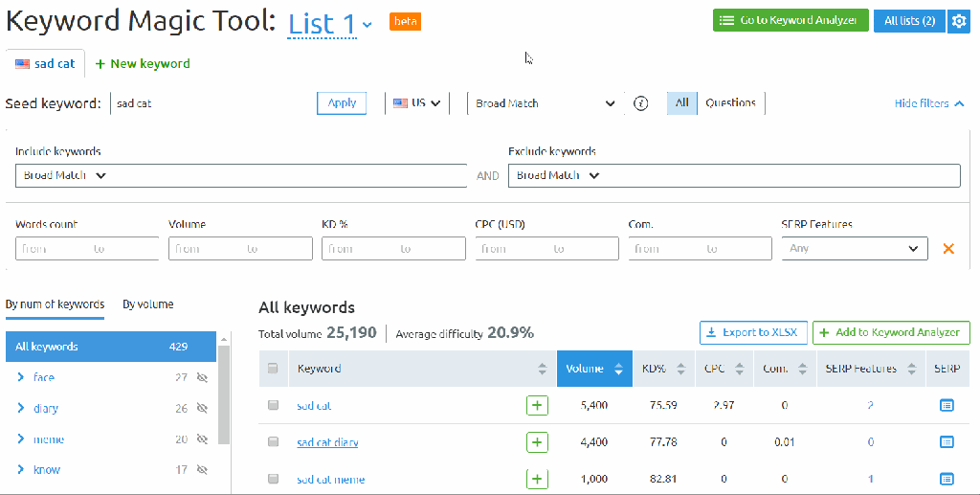Sort by Com. column arrows

point(803,369)
